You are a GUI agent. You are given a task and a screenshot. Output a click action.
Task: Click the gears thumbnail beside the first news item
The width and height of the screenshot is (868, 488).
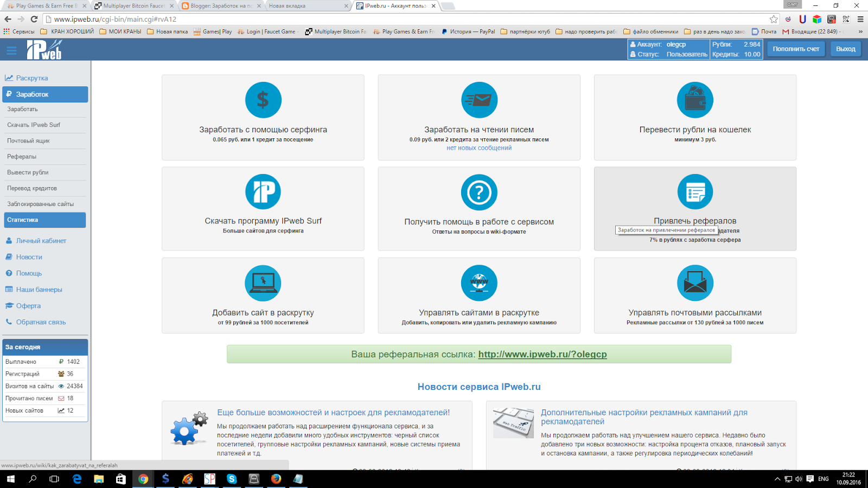[189, 428]
